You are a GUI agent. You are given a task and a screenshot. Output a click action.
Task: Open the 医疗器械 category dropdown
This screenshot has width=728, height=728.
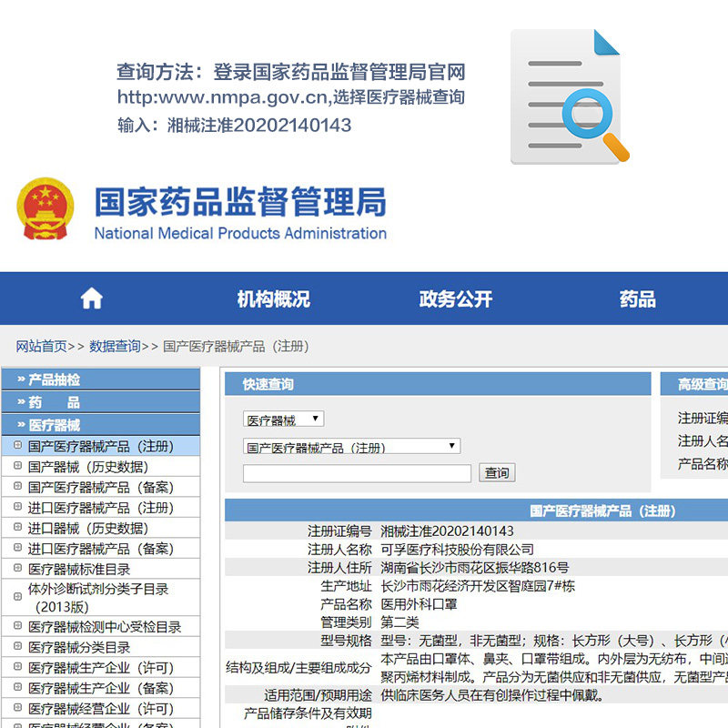tap(283, 419)
